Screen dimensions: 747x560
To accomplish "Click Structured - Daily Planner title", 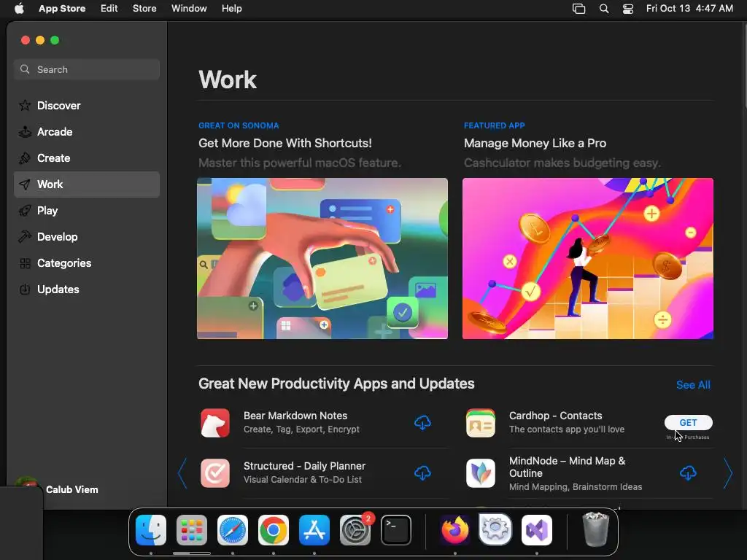I will tap(304, 466).
